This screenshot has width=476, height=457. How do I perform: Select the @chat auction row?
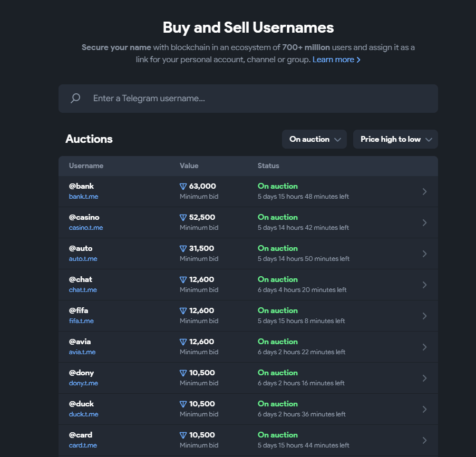tap(248, 285)
